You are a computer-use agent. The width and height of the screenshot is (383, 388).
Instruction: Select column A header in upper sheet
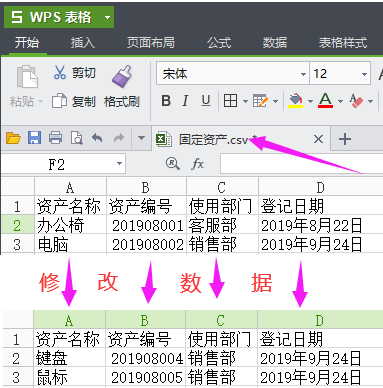tap(70, 188)
